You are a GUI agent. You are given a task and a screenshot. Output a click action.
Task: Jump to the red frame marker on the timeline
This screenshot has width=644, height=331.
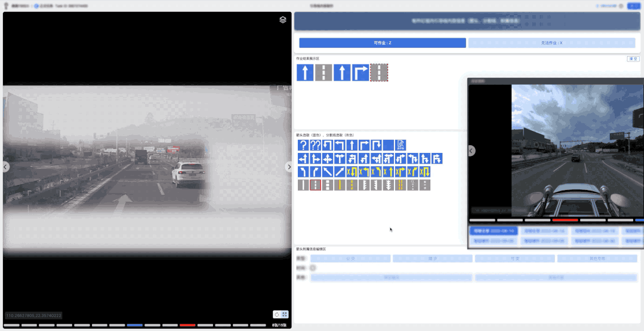[187, 325]
